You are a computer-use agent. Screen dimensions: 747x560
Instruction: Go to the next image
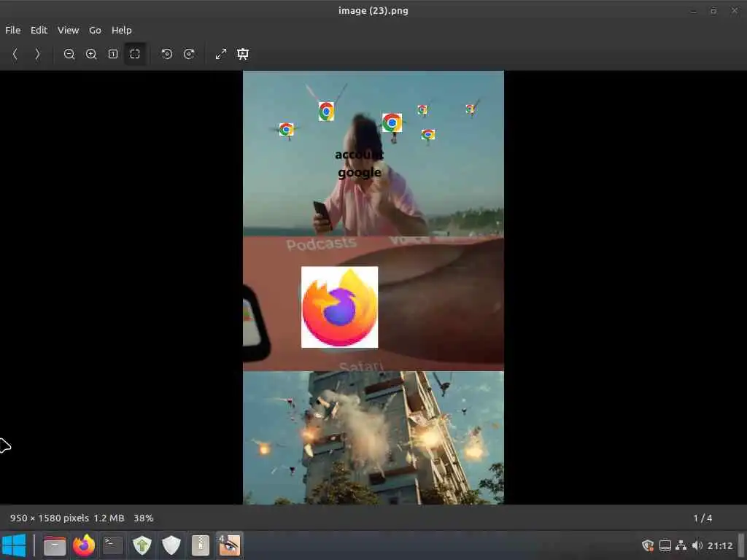tap(37, 54)
